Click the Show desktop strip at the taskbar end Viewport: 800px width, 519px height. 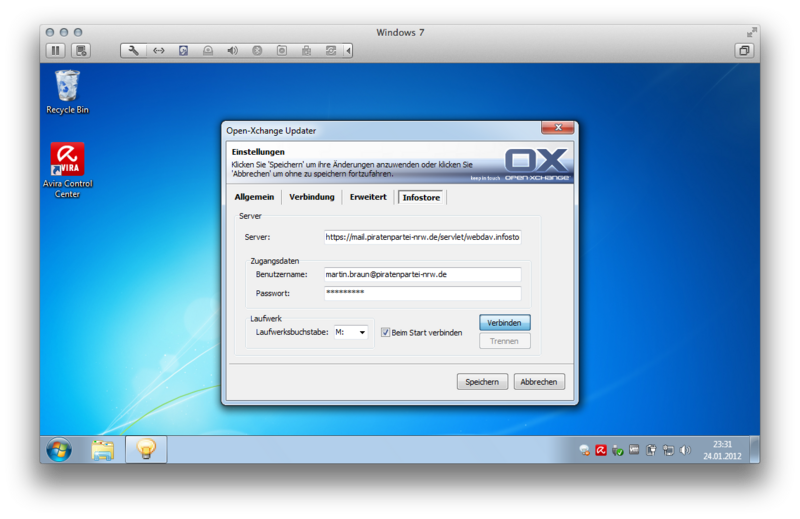point(755,450)
